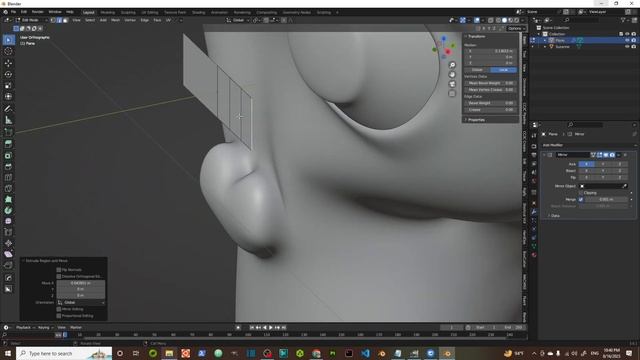Click the viewport pan hand icon
The height and width of the screenshot is (360, 640).
(452, 75)
